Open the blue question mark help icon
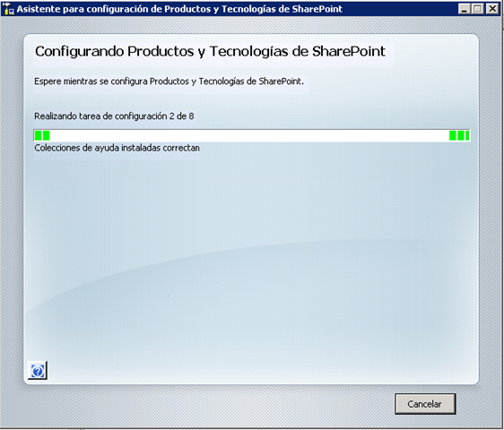The image size is (504, 430). [x=38, y=371]
